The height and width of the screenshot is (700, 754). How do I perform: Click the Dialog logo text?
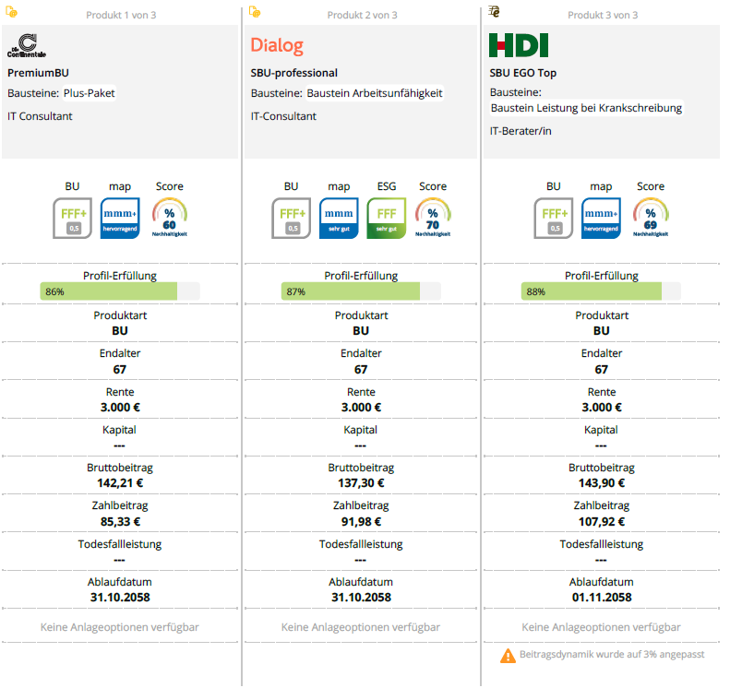277,45
